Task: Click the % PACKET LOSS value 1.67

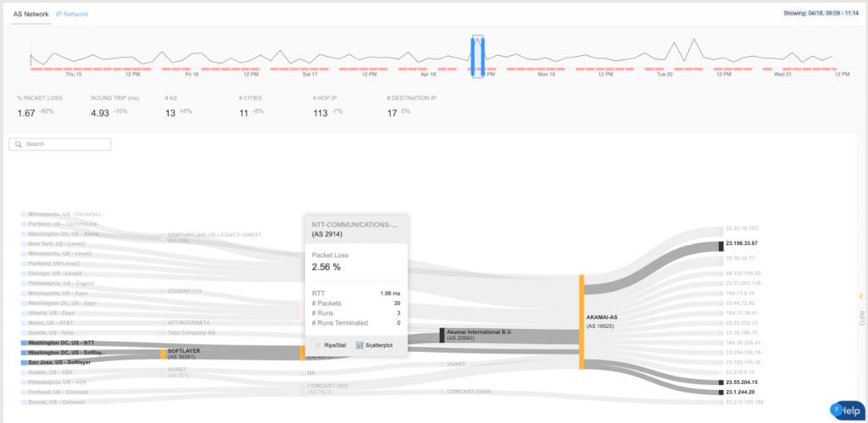Action: [x=26, y=113]
